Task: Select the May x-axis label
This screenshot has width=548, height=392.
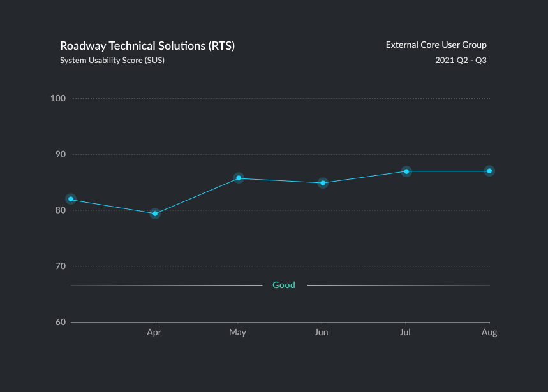Action: (238, 333)
